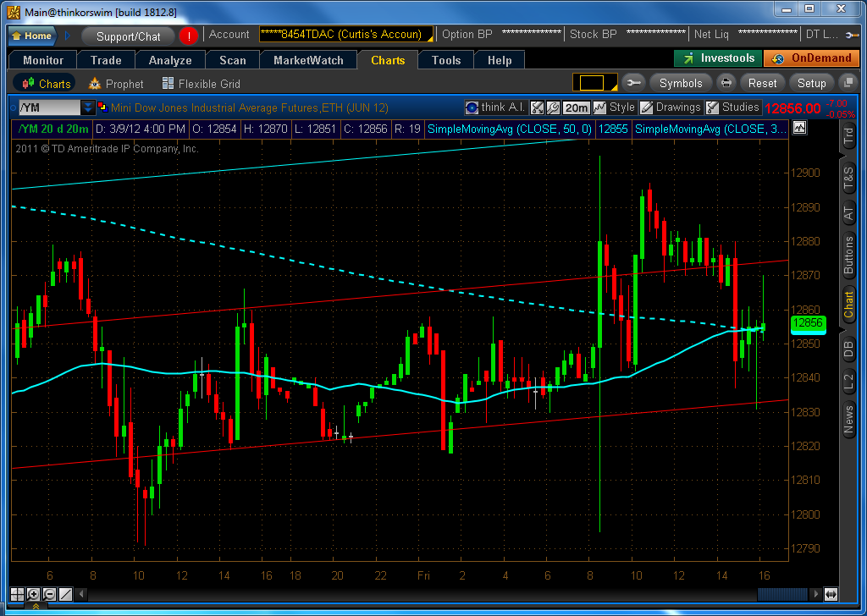The image size is (867, 616).
Task: Click the pan crosshair icon at bottom-left
Action: pyautogui.click(x=17, y=595)
